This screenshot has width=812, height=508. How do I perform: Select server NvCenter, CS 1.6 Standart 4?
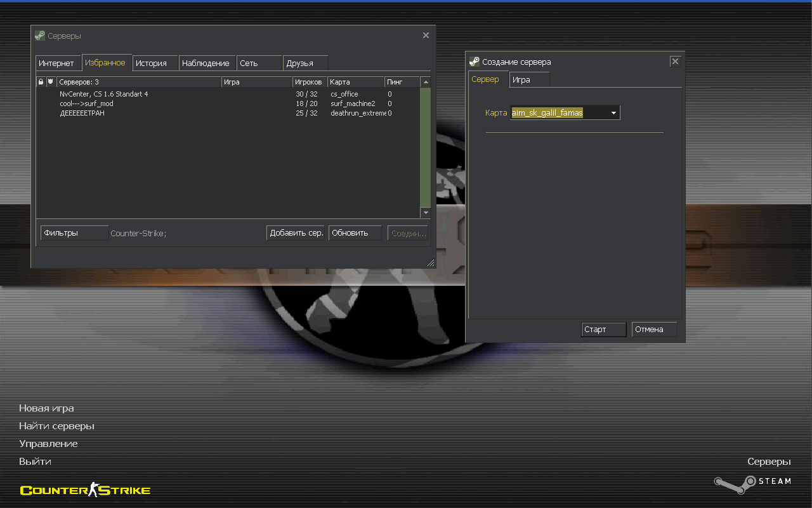228,94
